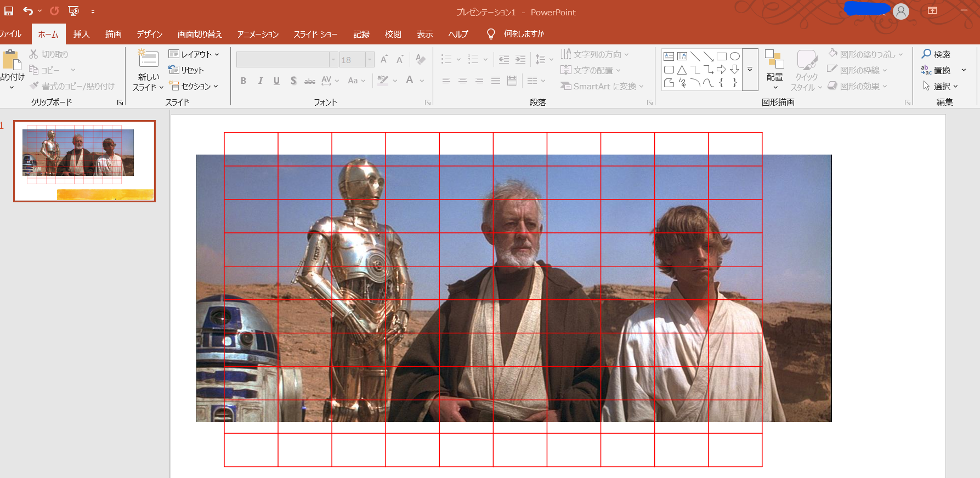Click the text highlight color button
Screen dimensions: 980x478
(x=383, y=80)
